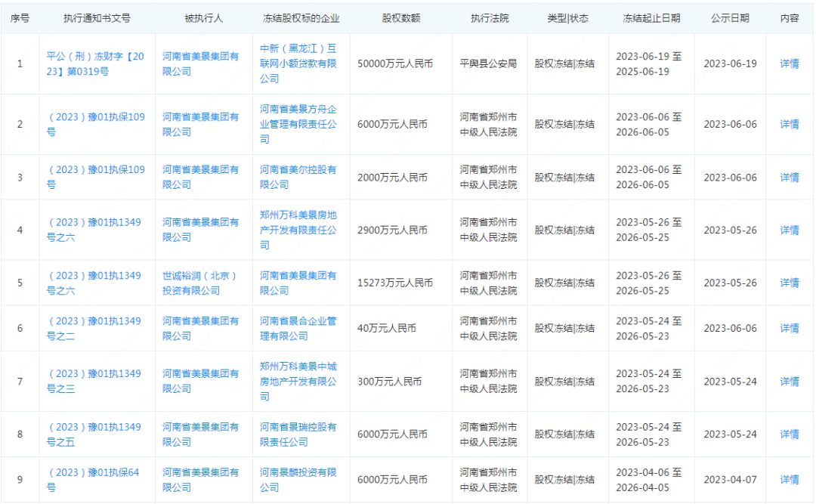Open 中新（黑龙江）互联网小额贷款有限公司 company link
Screen dimensions: 816x504
(298, 63)
